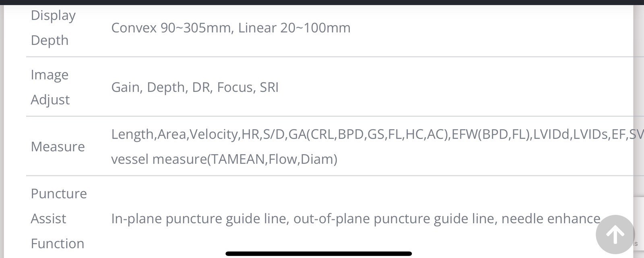This screenshot has height=258, width=644.
Task: Click the Linear 20~100mm text
Action: point(294,28)
